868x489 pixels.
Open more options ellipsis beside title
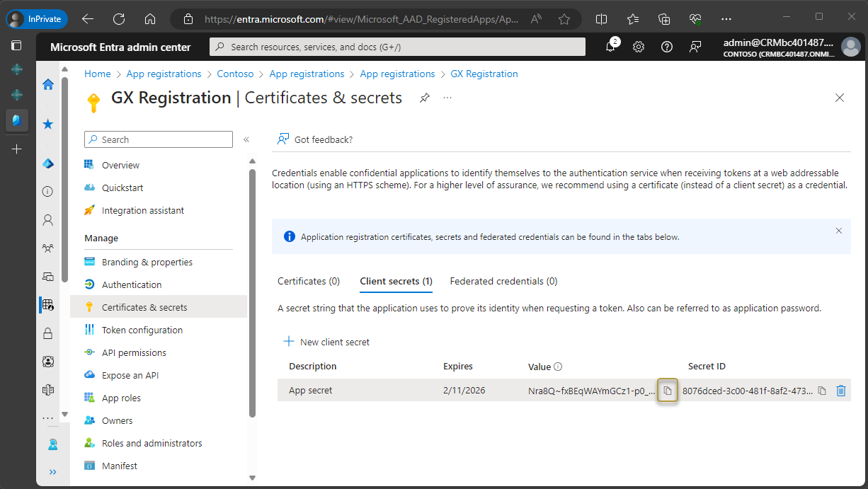(447, 98)
